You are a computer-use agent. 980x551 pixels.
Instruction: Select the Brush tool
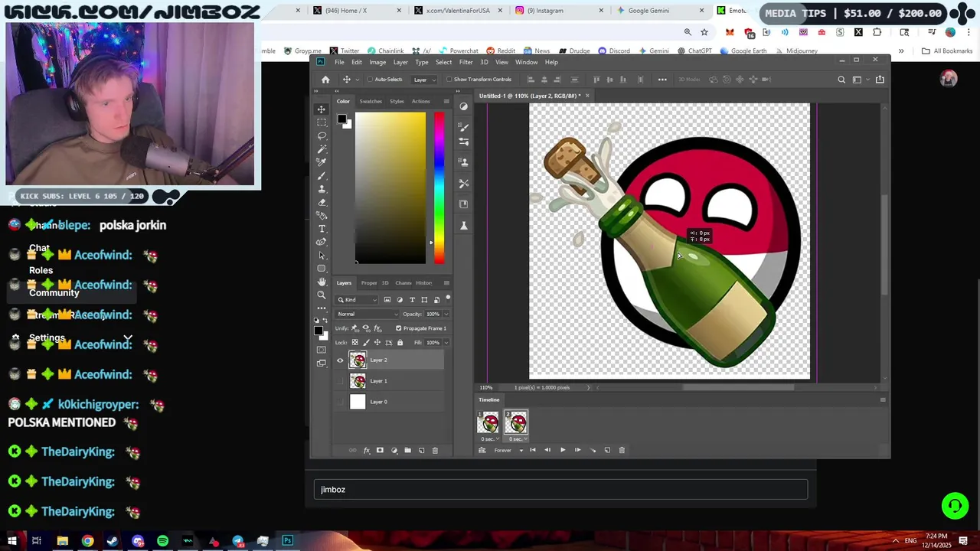point(322,175)
